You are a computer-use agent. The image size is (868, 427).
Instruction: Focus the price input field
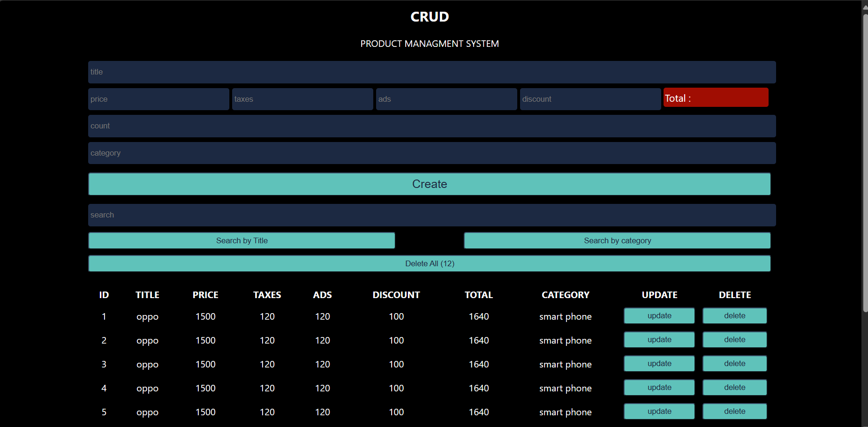pyautogui.click(x=159, y=99)
